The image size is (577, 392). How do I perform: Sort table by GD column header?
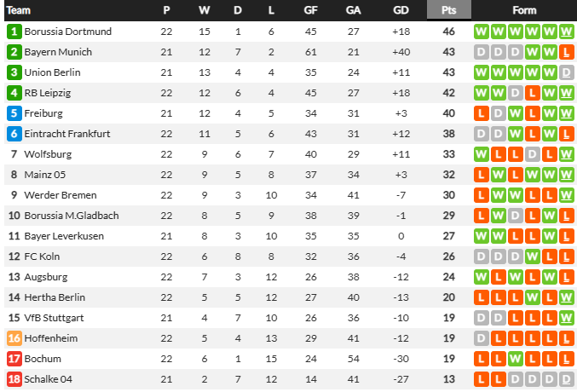click(401, 10)
